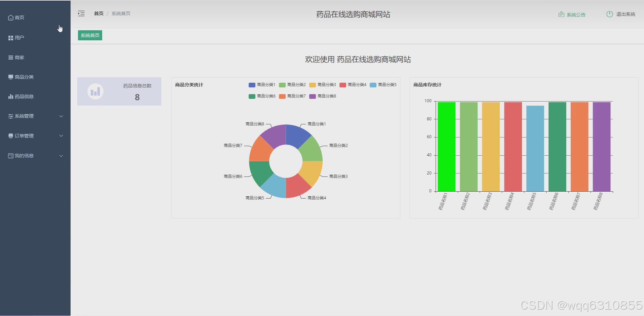Image resolution: width=644 pixels, height=316 pixels.
Task: Click the power icon for 退出系统
Action: click(x=610, y=14)
